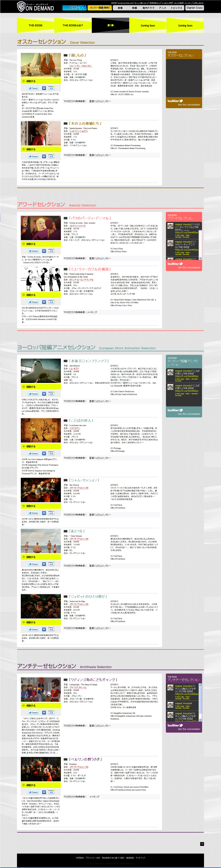Screen dimensions: 221x868
Task: Open the 「木の上の海賊たち」 thumbnail
Action: click(40, 133)
